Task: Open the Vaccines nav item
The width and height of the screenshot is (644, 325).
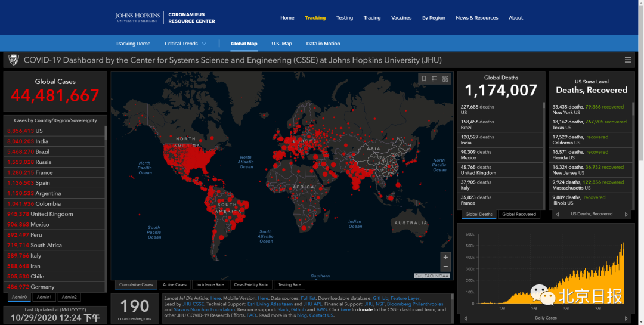Action: (x=401, y=18)
